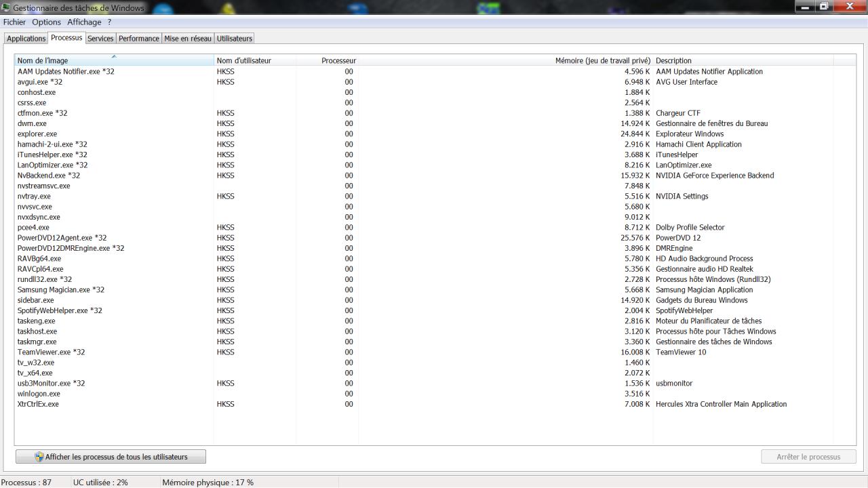Screen dimensions: 868x488
Task: Select the iTunesHelper.exe *32 process
Action: click(435, 155)
